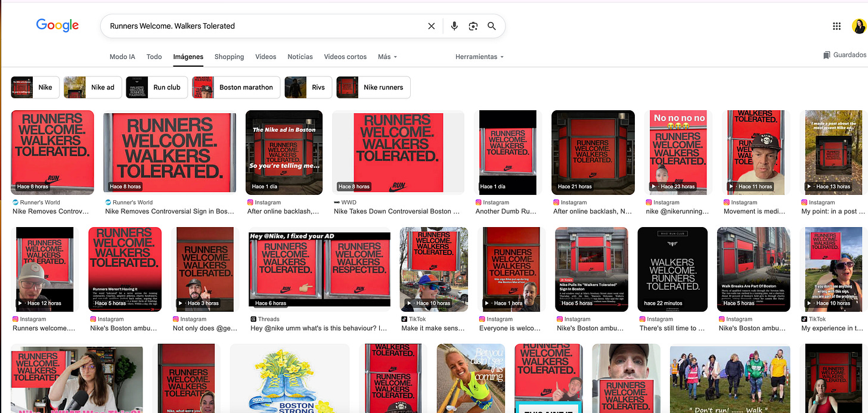Open the group of walkers outdoors image
Image resolution: width=868 pixels, height=413 pixels.
tap(730, 378)
